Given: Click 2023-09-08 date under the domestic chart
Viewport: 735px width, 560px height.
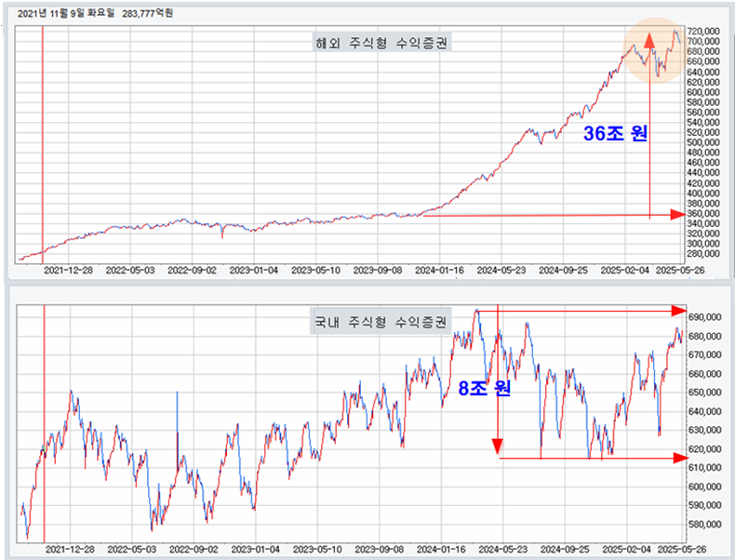Looking at the screenshot, I should click(x=380, y=549).
